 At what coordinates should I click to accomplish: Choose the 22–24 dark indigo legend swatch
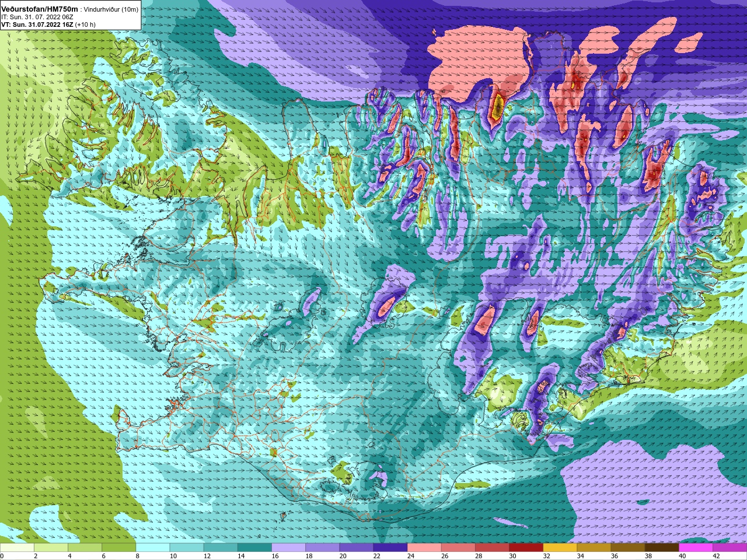point(390,547)
